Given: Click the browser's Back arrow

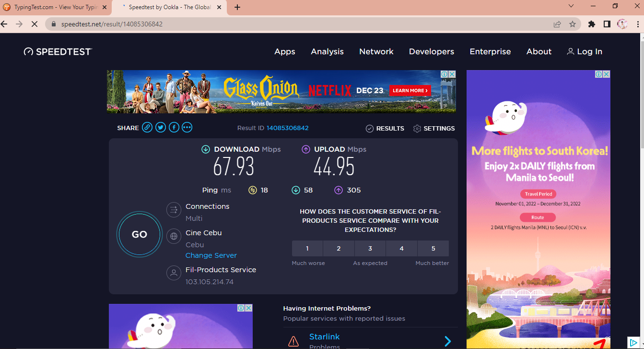Looking at the screenshot, I should pos(4,24).
